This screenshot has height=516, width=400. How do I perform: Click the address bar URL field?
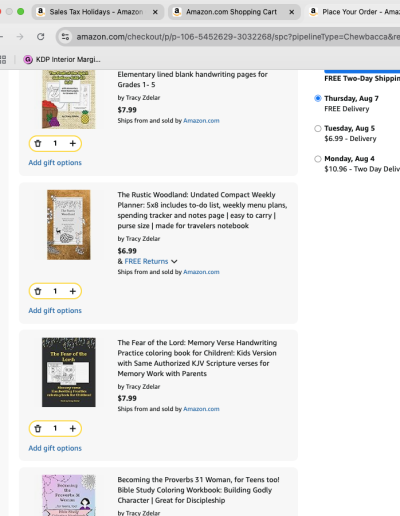[x=233, y=37]
